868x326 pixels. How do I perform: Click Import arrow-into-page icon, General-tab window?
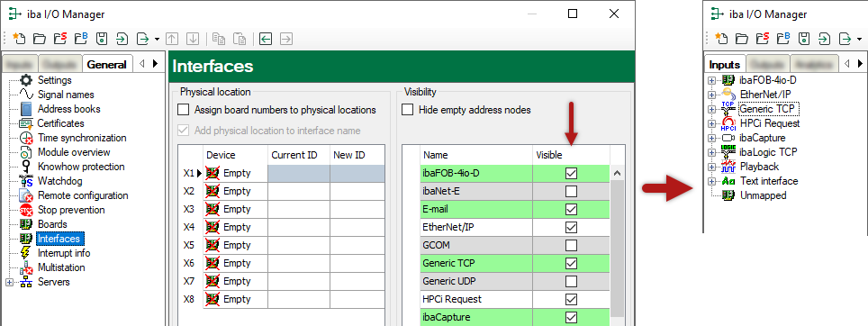coord(122,39)
